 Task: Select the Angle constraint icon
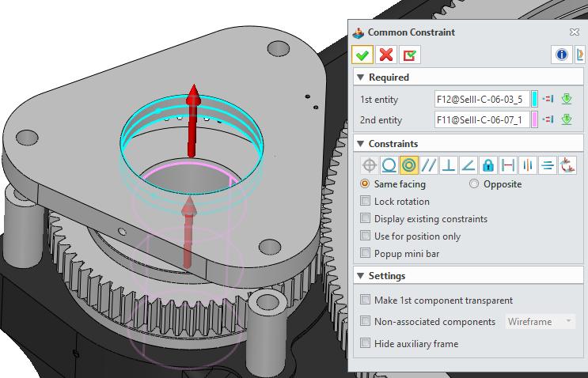click(469, 165)
